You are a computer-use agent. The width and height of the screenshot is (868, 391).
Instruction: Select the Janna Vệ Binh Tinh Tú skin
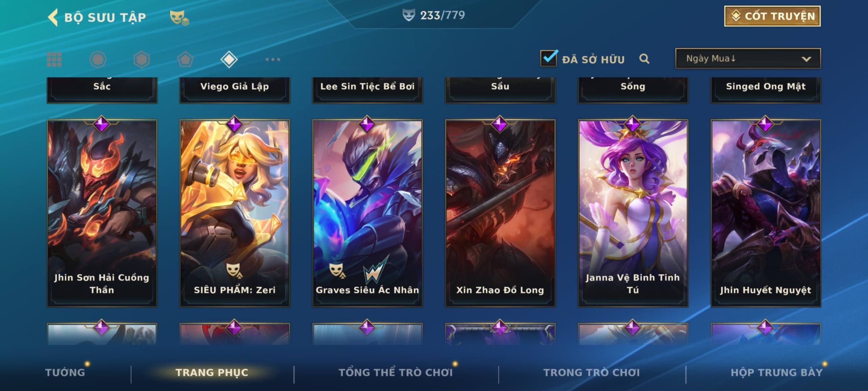633,213
